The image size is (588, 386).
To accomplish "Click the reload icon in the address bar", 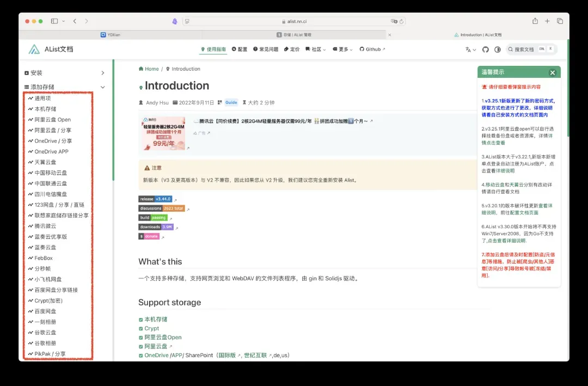I will (402, 21).
